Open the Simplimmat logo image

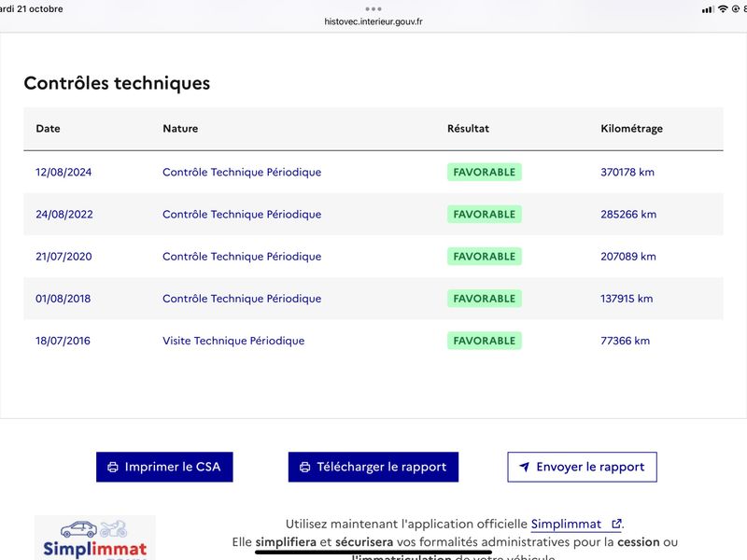coord(95,538)
